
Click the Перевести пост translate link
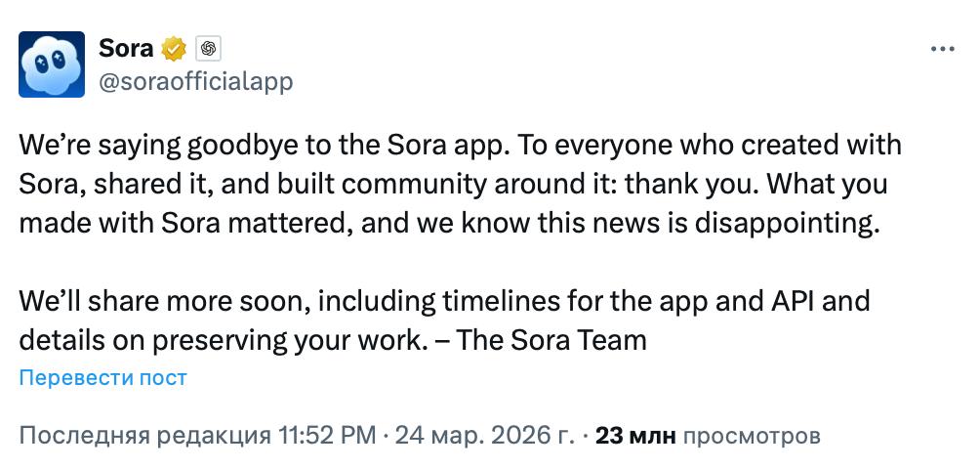click(x=102, y=377)
